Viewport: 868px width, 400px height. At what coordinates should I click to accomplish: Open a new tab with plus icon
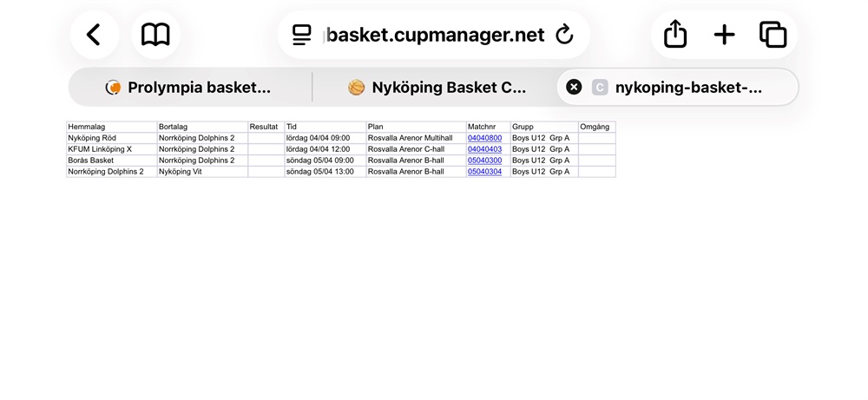coord(724,35)
